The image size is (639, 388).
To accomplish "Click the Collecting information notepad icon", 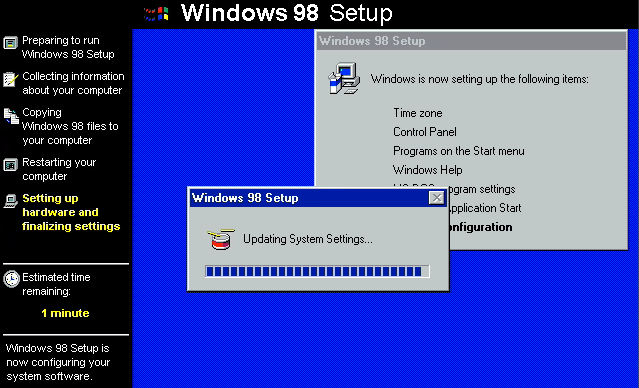I will (x=11, y=79).
